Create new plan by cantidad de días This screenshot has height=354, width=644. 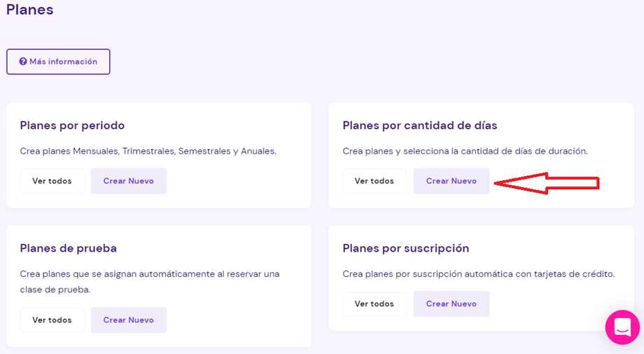[451, 181]
